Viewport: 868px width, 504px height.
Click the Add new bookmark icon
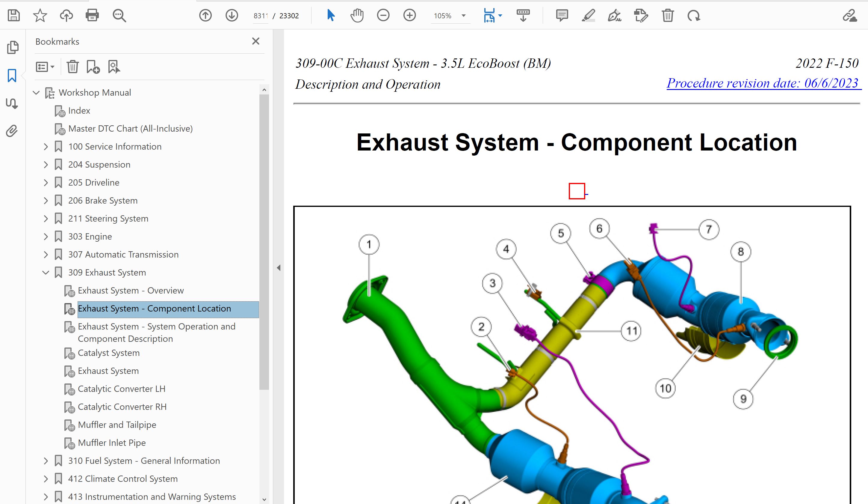[93, 67]
